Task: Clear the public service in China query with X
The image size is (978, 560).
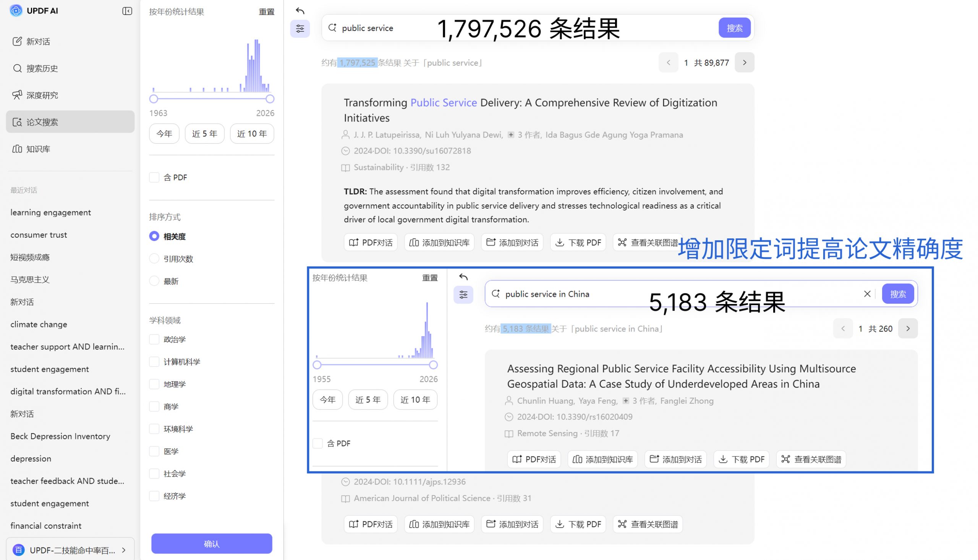Action: 867,294
